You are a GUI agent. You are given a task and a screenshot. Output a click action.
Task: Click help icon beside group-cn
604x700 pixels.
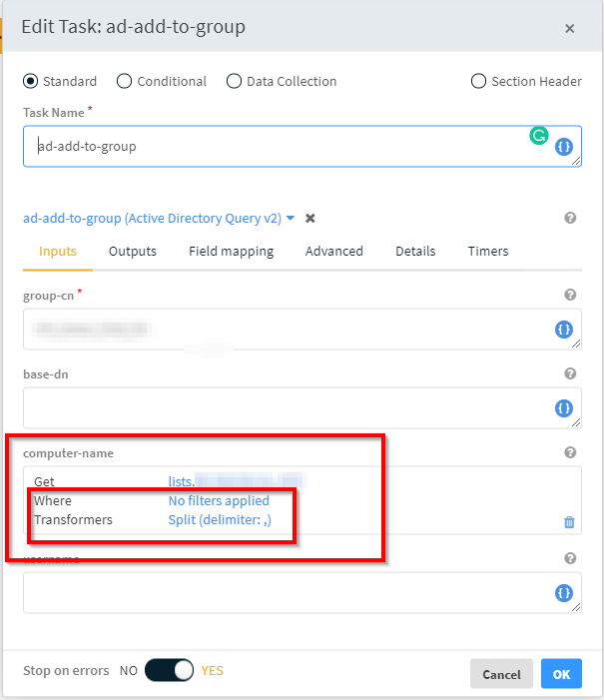pyautogui.click(x=570, y=295)
